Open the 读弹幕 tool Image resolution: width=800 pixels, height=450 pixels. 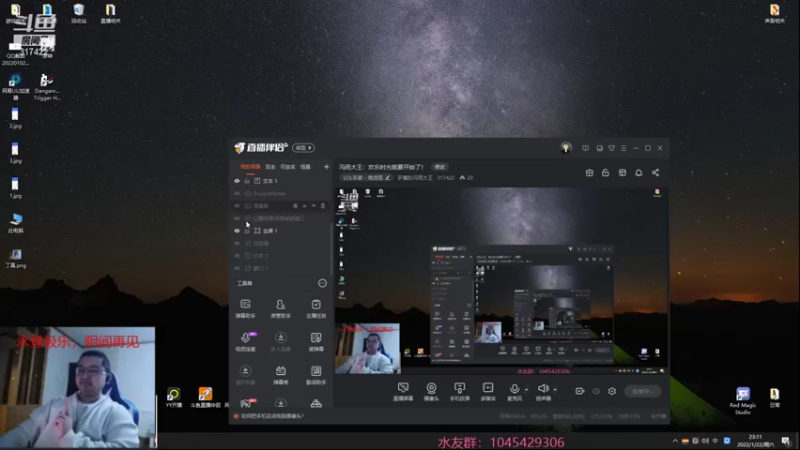point(316,341)
